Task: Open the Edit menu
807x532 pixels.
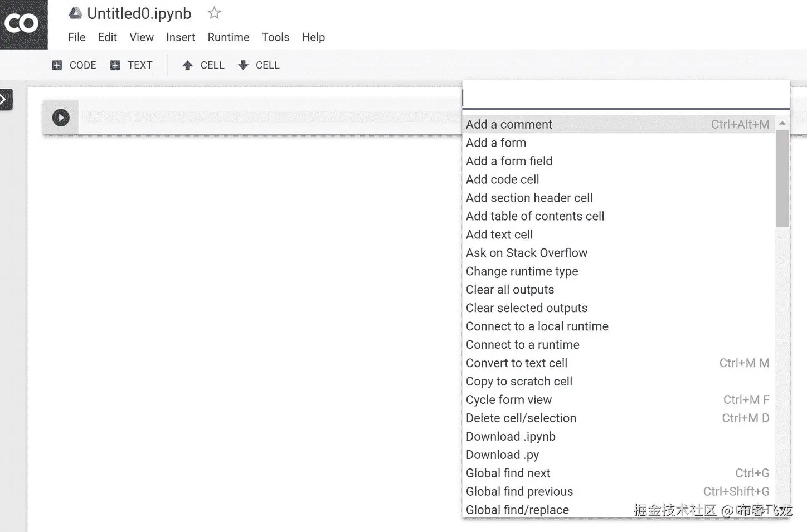Action: pos(108,37)
